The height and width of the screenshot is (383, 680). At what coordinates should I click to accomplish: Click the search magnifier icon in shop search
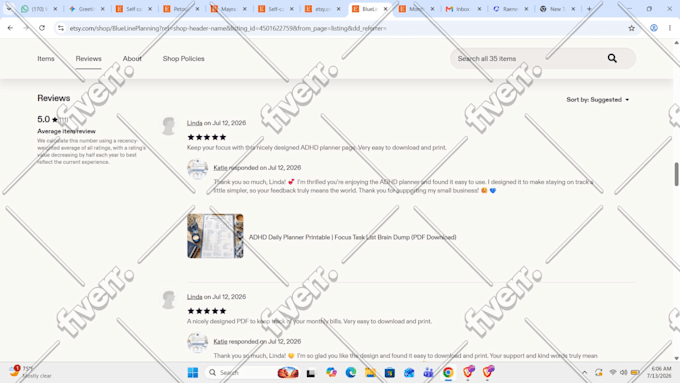(x=612, y=58)
